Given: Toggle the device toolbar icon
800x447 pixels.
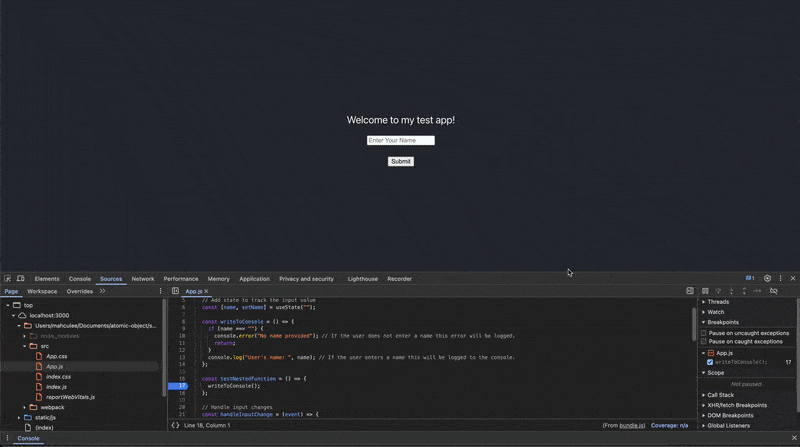Looking at the screenshot, I should pos(20,279).
